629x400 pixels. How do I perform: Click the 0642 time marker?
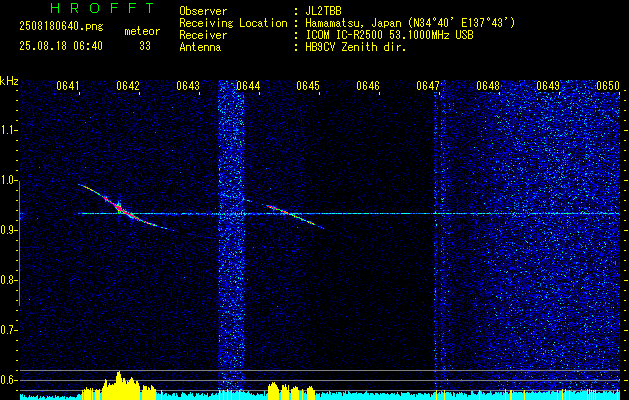128,85
